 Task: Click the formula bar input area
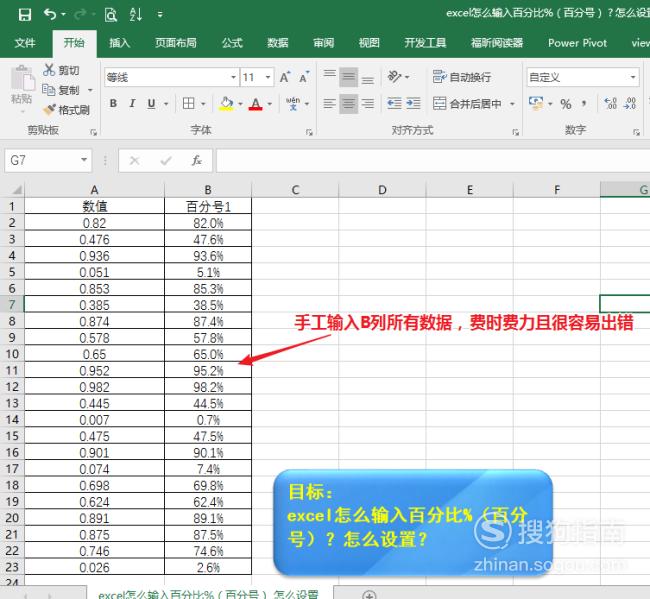click(x=433, y=160)
